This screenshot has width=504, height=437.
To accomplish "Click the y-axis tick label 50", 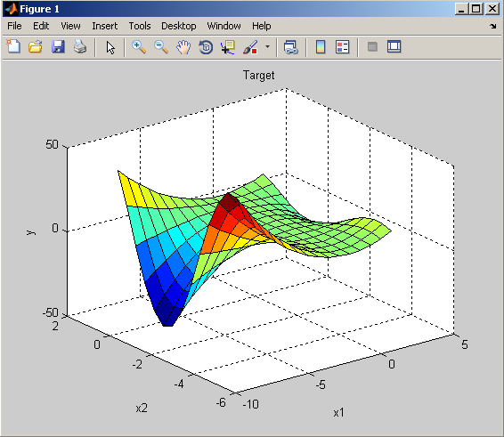I will tap(52, 144).
